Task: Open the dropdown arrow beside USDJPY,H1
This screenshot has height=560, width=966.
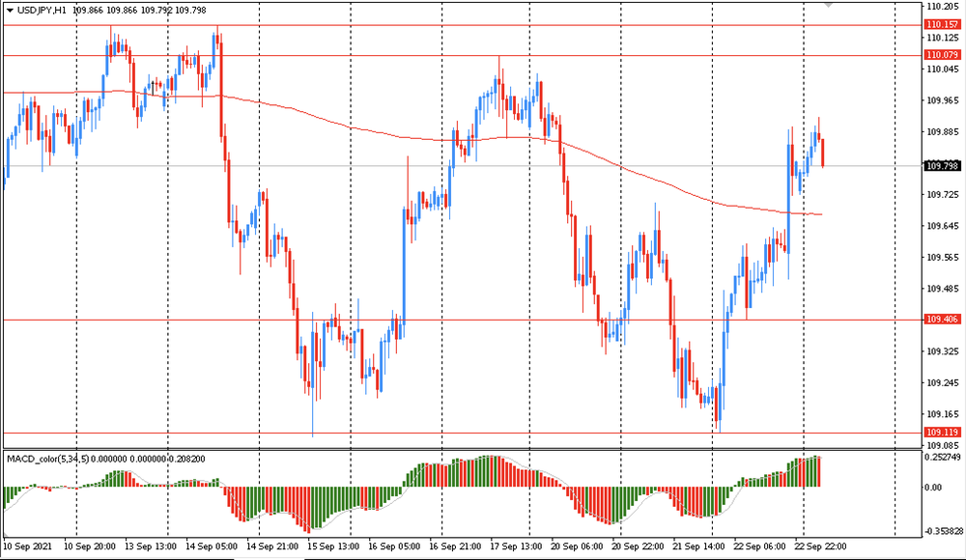Action: point(10,11)
